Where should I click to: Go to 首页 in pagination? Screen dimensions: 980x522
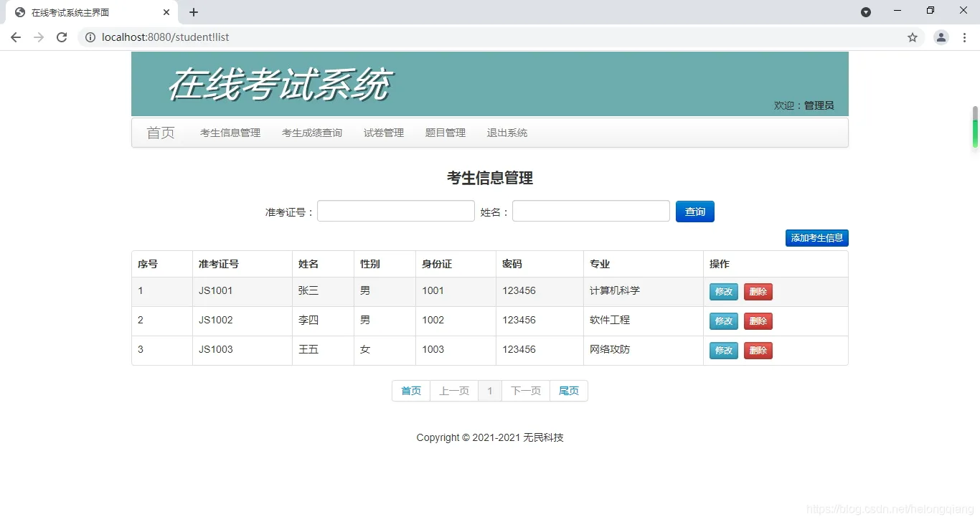(411, 391)
